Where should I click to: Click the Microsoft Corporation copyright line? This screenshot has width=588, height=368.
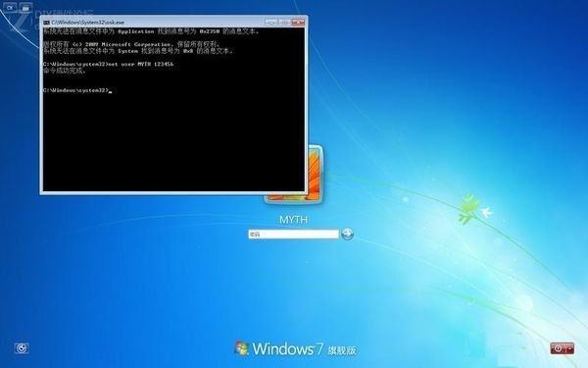(131, 44)
